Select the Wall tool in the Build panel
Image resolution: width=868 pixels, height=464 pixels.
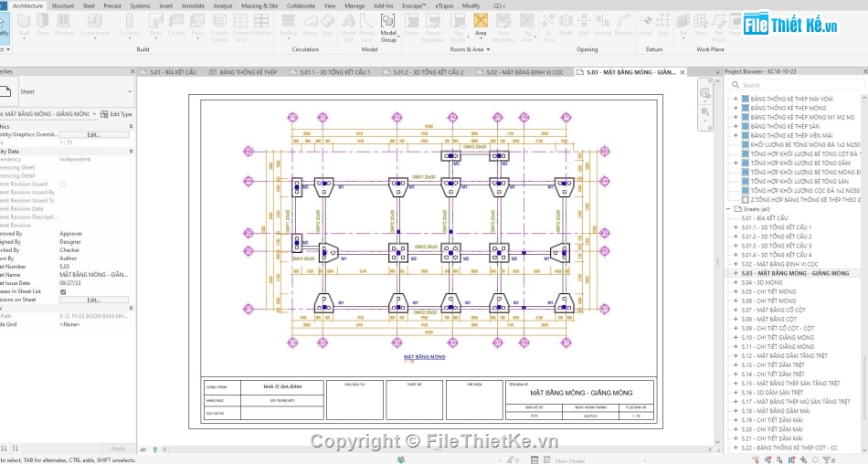pyautogui.click(x=24, y=25)
